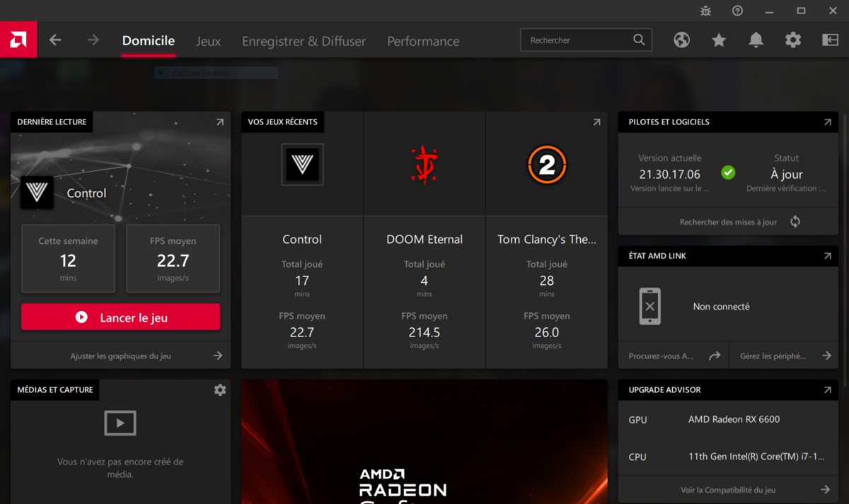
Task: Click Tom Clancy's FPS value 26.0
Action: [547, 332]
